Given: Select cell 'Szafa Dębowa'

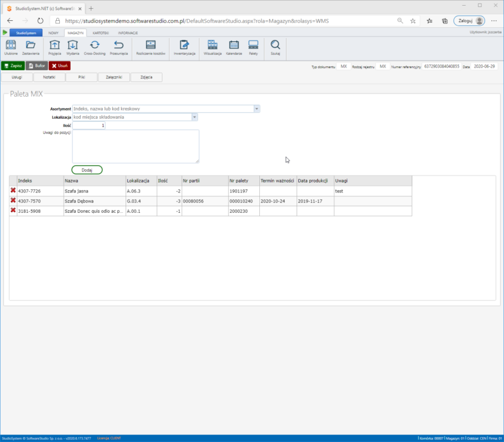Looking at the screenshot, I should point(95,201).
